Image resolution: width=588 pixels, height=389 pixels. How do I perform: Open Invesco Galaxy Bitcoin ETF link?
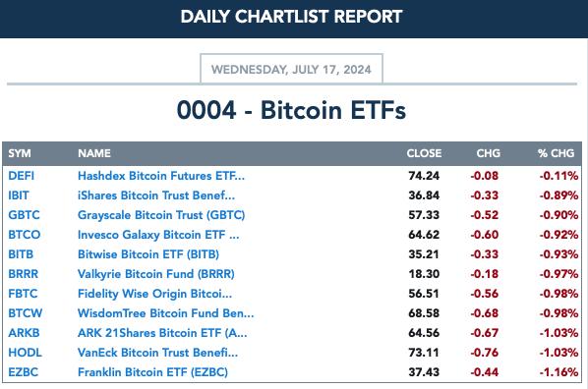tap(158, 235)
